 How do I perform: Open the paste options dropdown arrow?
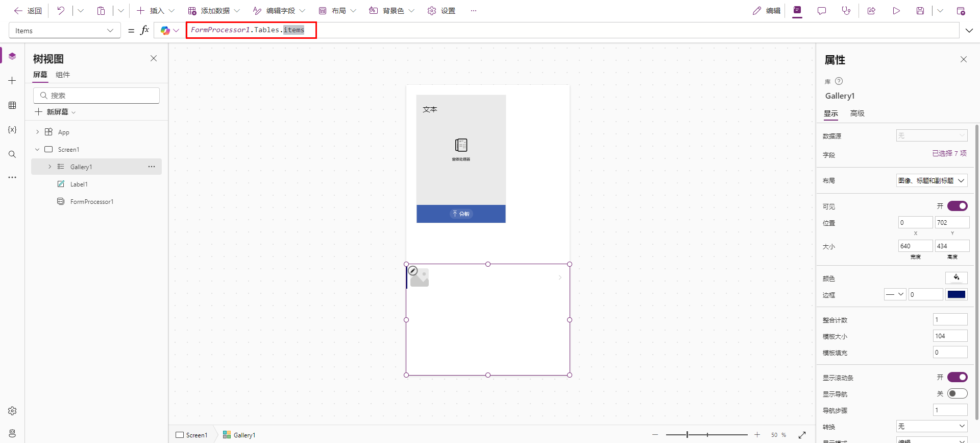[x=121, y=11]
